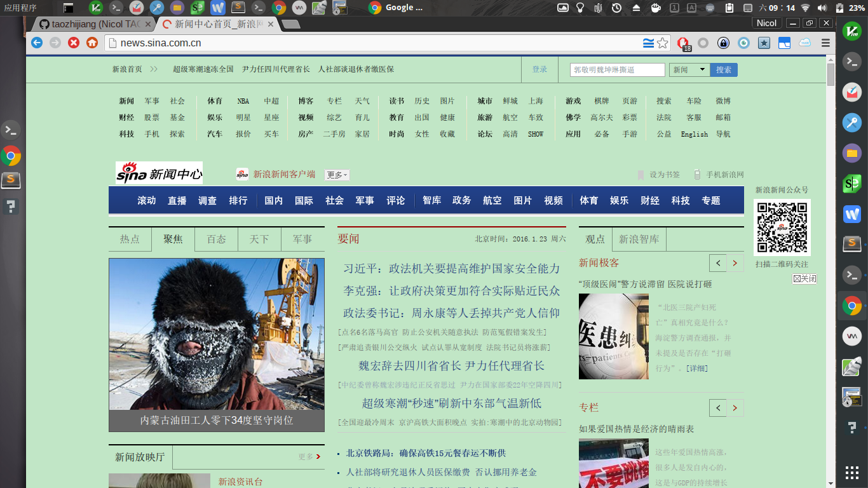Click the Nicol profile button
The image size is (868, 488).
pos(766,23)
